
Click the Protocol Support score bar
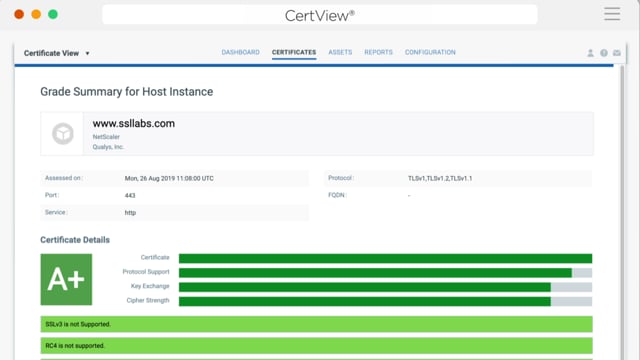pyautogui.click(x=385, y=273)
